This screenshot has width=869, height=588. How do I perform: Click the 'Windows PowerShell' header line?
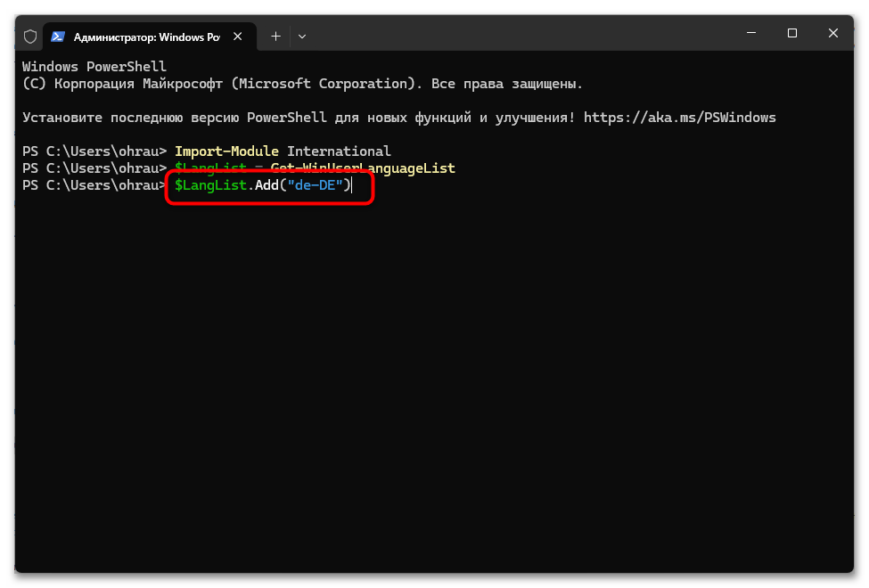94,67
